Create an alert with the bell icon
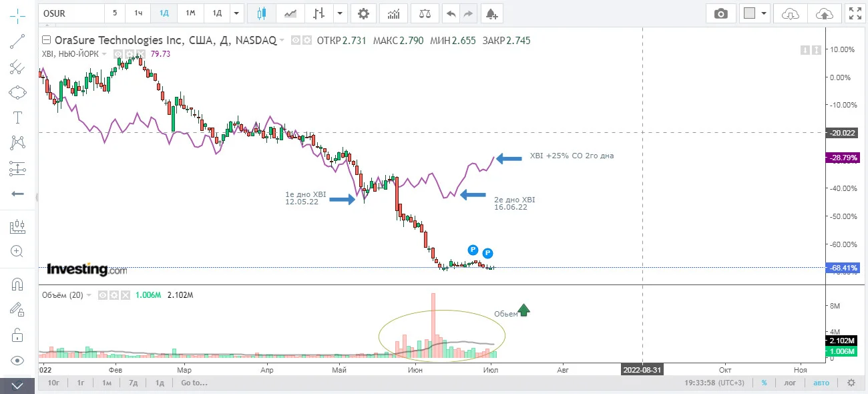868x394 pixels. (x=491, y=13)
